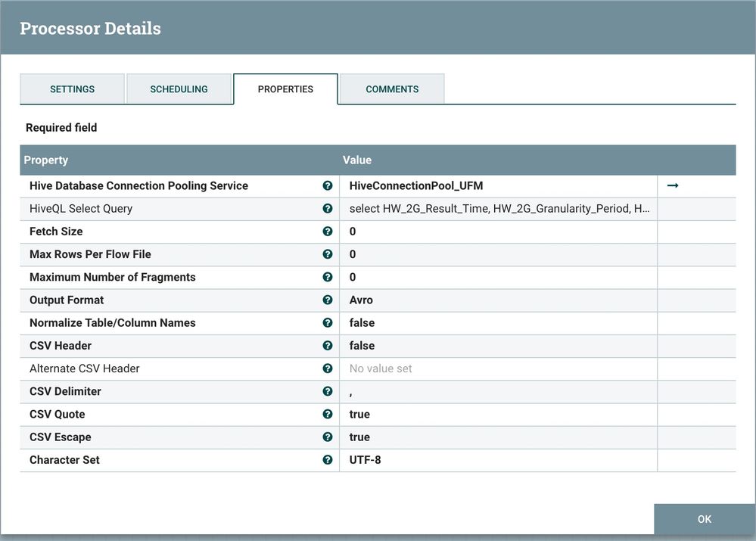Click help icon for Maximum Number of Fragments
This screenshot has width=756, height=541.
328,277
